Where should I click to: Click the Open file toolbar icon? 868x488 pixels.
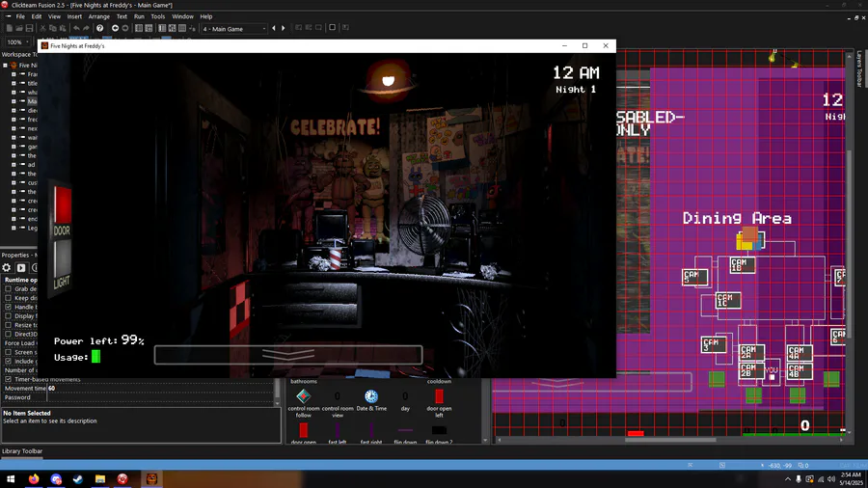(x=19, y=28)
